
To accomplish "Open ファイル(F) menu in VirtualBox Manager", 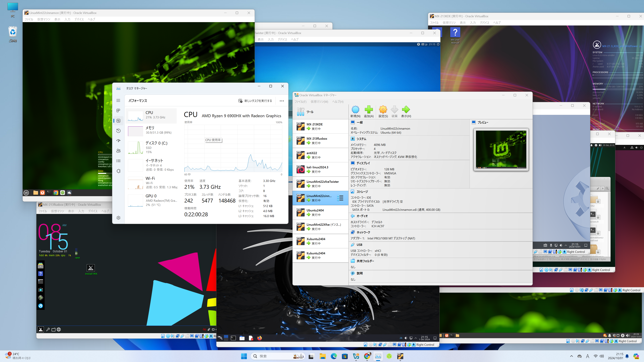I will click(300, 102).
